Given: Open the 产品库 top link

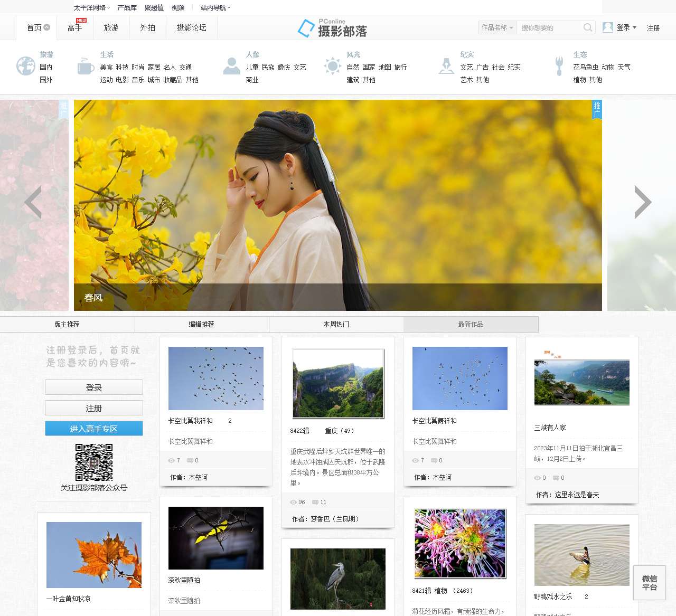Looking at the screenshot, I should (x=127, y=7).
